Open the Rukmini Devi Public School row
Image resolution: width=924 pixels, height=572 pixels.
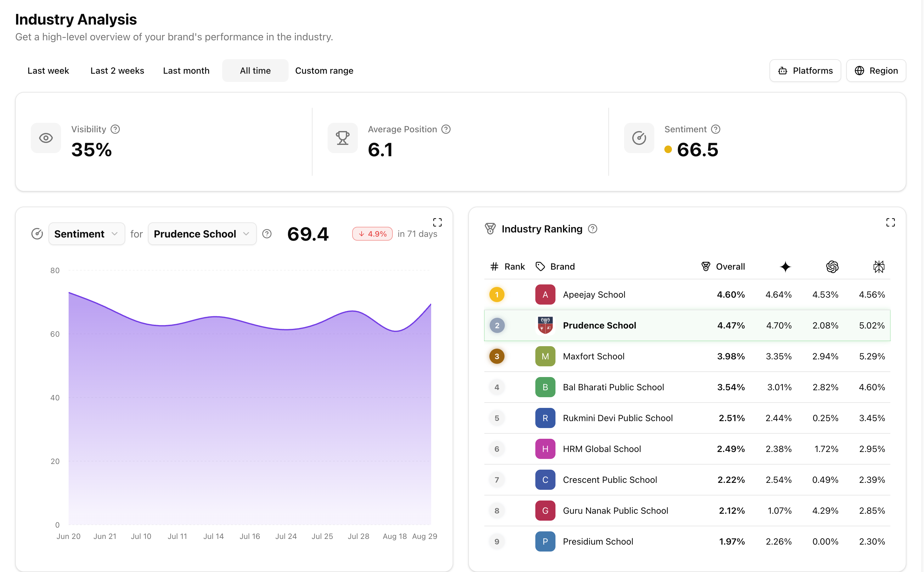(687, 418)
